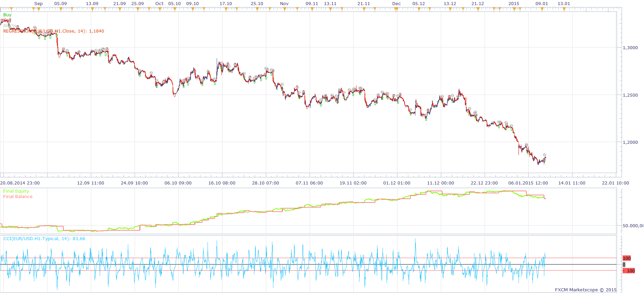
Task: Click the 06.10 09:00 time label
Action: point(178,183)
